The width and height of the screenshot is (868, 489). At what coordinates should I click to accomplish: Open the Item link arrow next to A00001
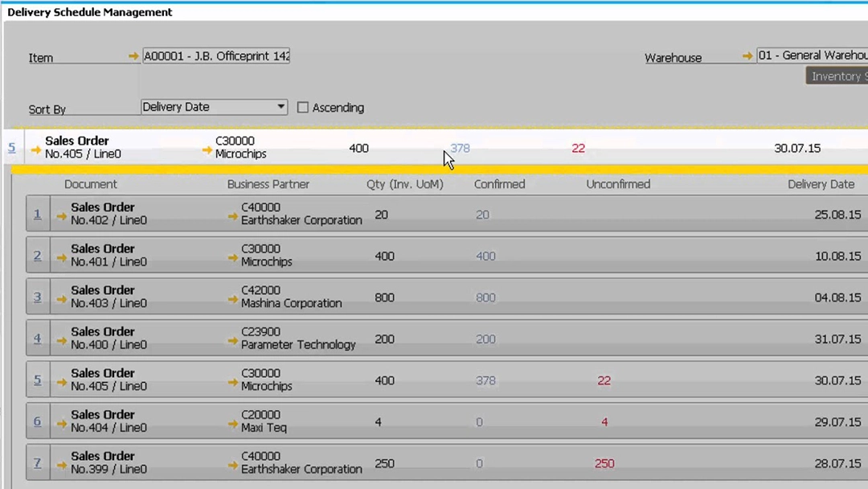[133, 56]
